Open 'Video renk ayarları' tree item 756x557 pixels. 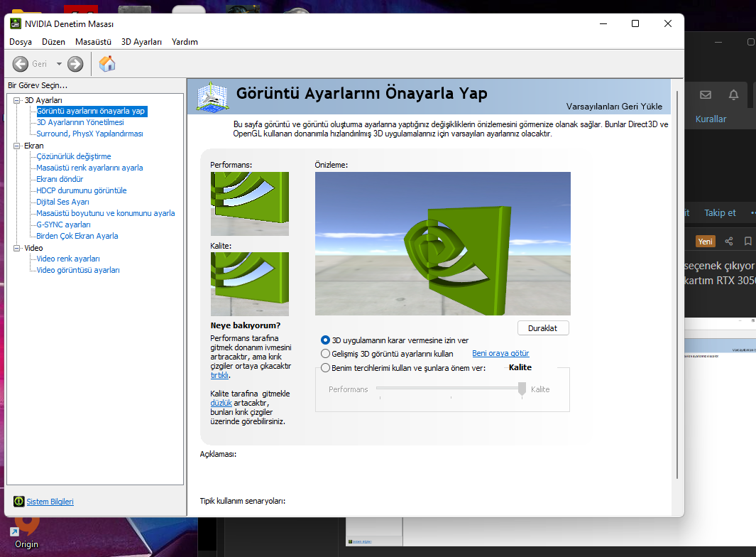68,259
